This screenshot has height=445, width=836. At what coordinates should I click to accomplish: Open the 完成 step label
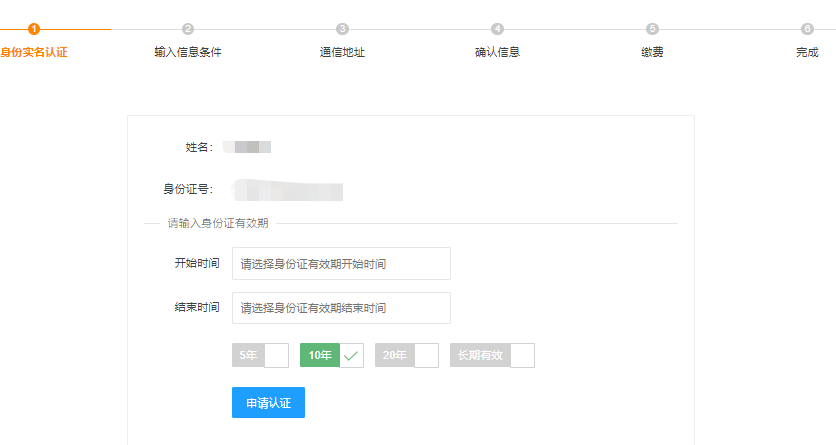tap(807, 52)
